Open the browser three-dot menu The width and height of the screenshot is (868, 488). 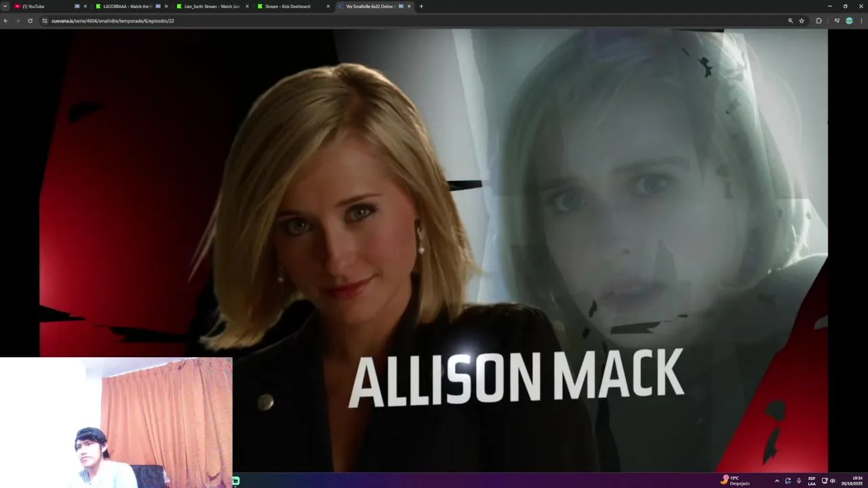[x=861, y=21]
